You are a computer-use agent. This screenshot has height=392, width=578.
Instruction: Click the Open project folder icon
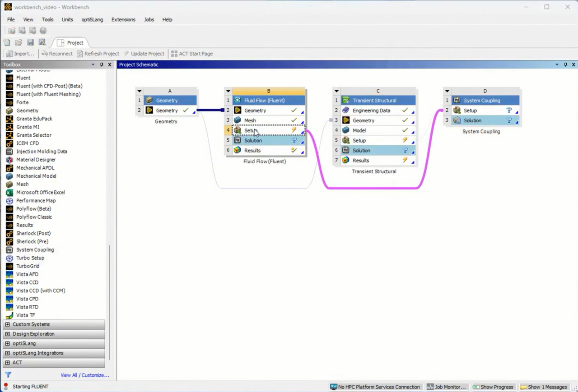[19, 42]
